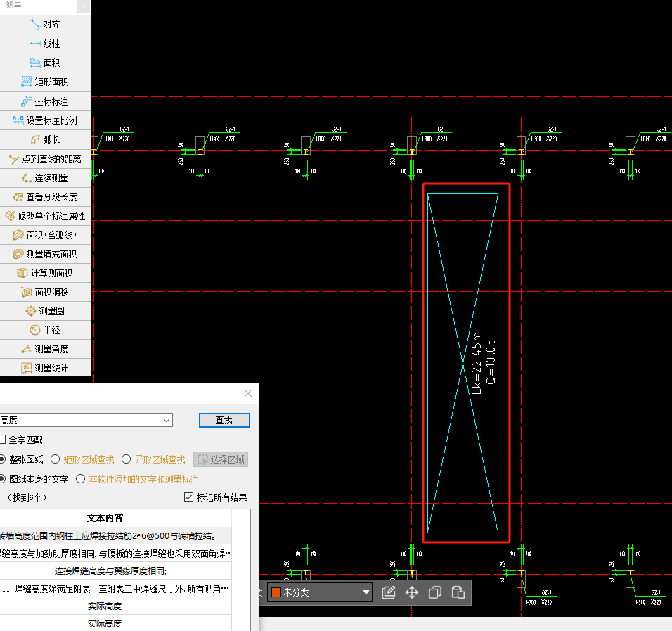The image size is (672, 631).
Task: Choose the 测量角度 angle measurement tool
Action: (45, 349)
